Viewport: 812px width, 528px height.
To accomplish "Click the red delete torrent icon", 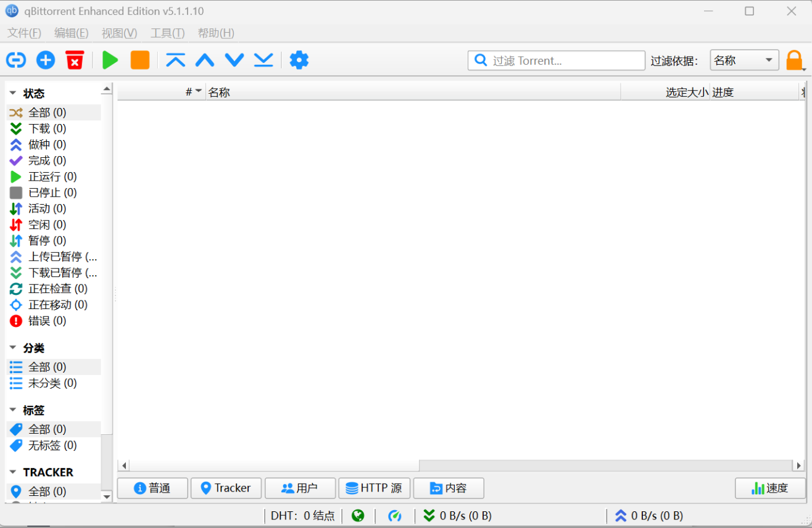I will coord(75,60).
